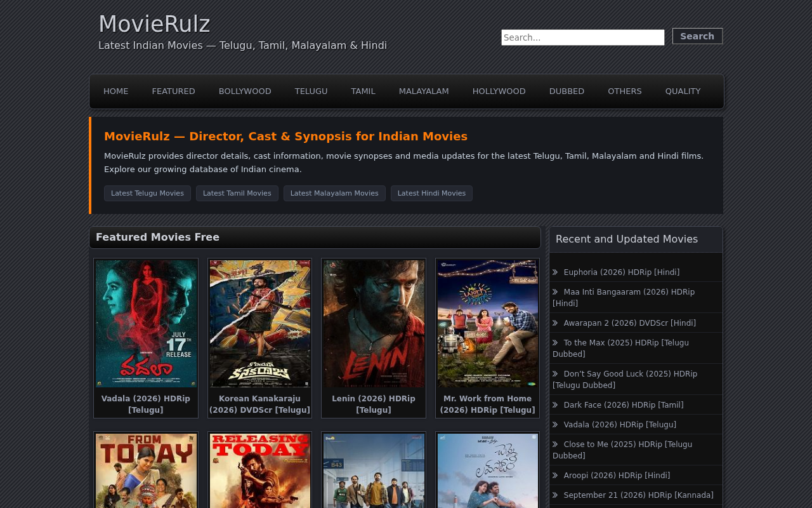Open the QUALITY navigation item
Screen dimensions: 812x508
point(683,91)
